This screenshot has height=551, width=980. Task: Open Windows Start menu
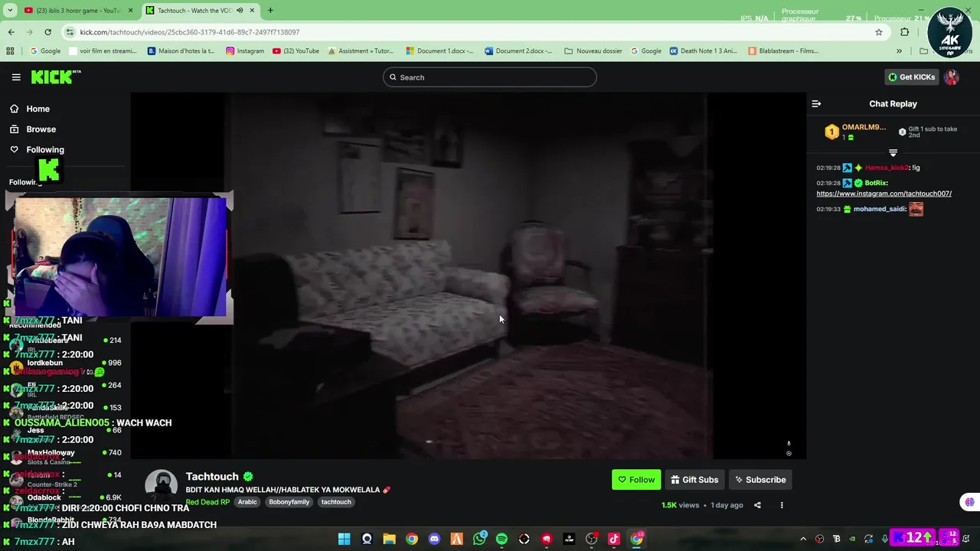coord(345,540)
